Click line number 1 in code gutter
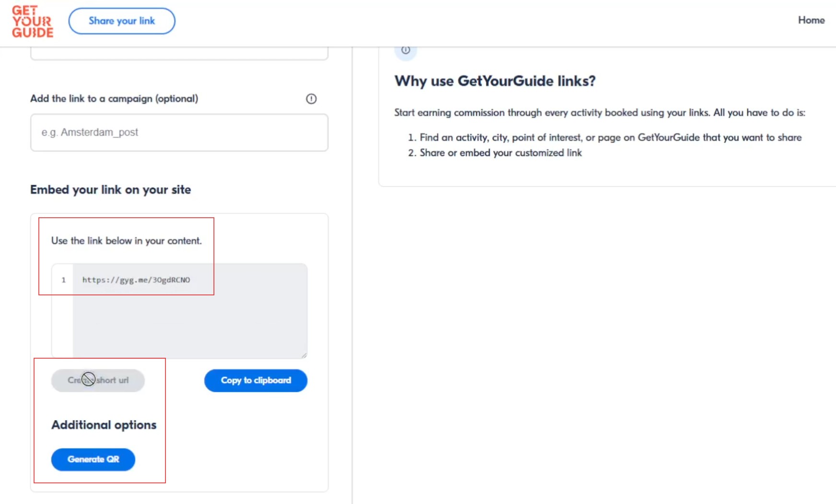Screen dimensions: 836x504 coord(63,280)
